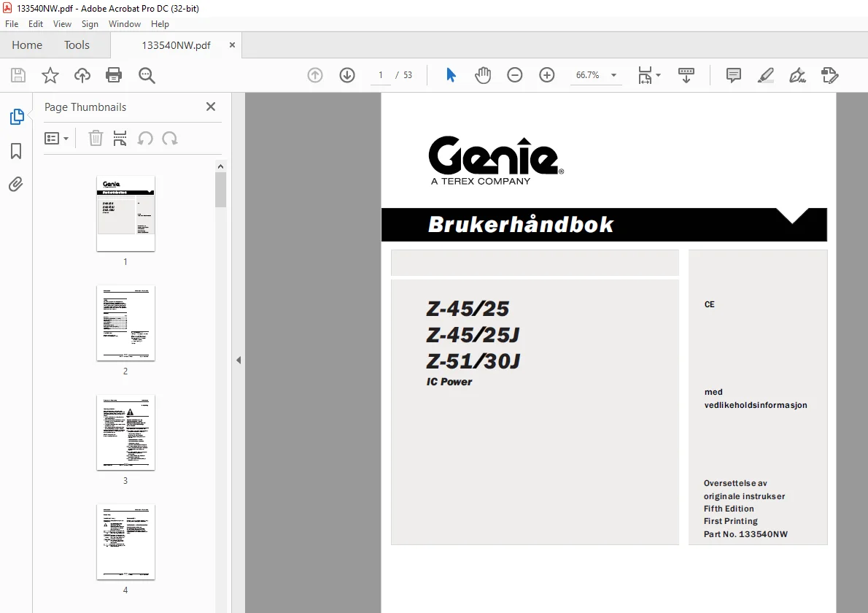Click the 'A TEREX COMPANY' text

click(481, 181)
